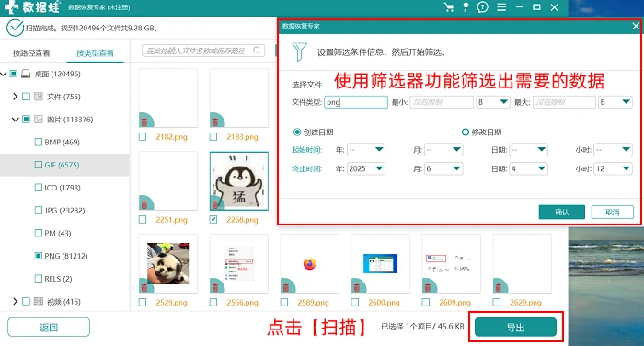Close the filter dialog with X
This screenshot has height=346, width=644.
point(636,26)
